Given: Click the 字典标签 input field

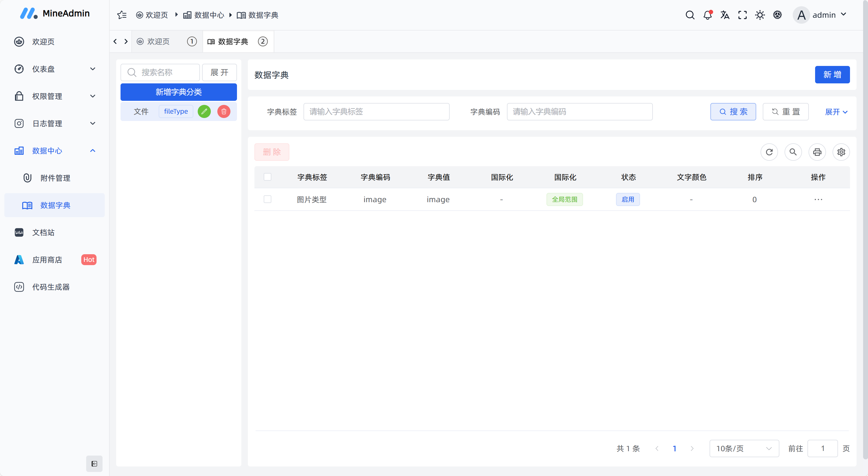Looking at the screenshot, I should pos(376,111).
